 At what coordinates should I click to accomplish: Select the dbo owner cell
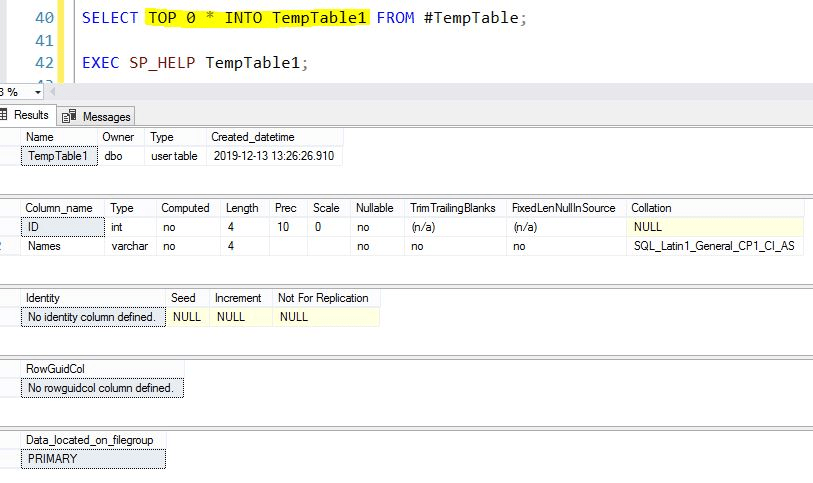click(x=121, y=156)
